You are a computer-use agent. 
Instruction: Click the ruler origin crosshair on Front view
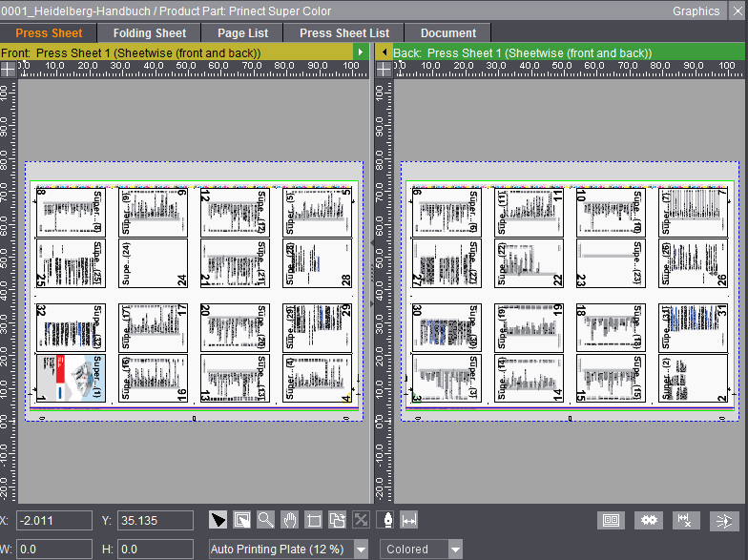coord(8,69)
